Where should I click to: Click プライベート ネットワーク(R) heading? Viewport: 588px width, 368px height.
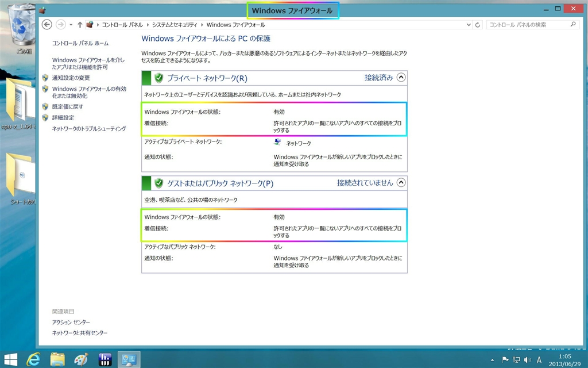207,78
